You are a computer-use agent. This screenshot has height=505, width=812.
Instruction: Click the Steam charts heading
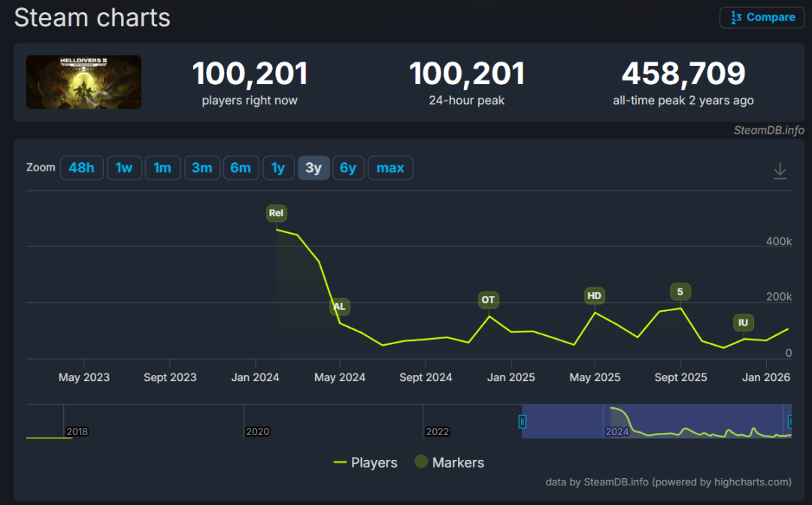coord(92,18)
